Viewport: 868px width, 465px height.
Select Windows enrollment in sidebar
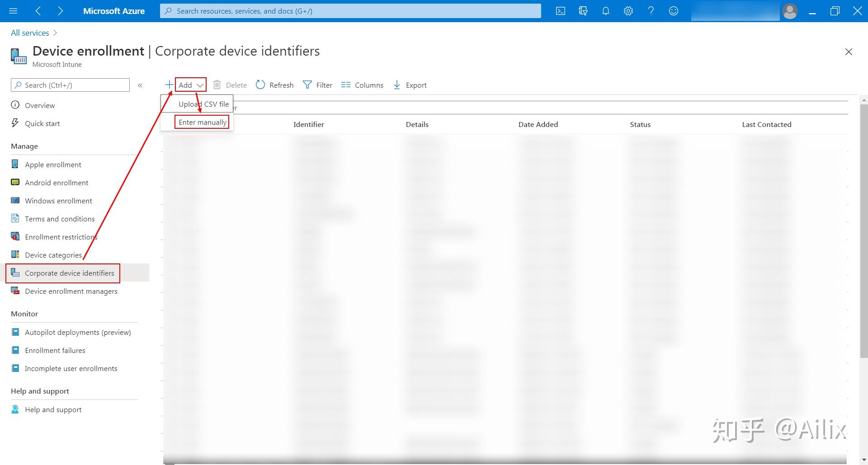pos(58,201)
